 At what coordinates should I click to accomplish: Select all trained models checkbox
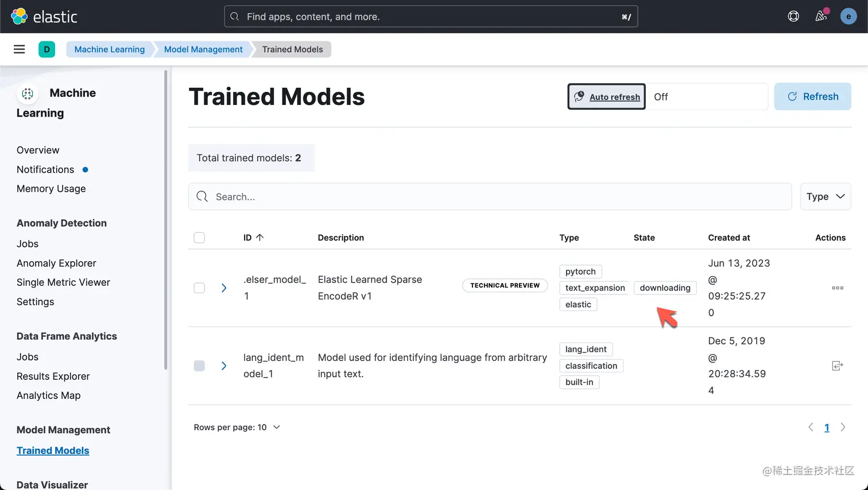coord(199,238)
